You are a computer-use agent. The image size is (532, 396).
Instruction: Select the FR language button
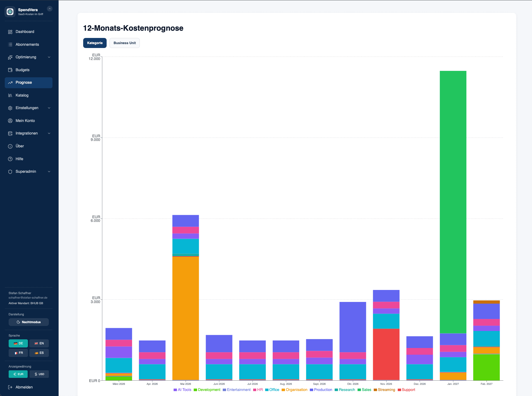pyautogui.click(x=18, y=353)
